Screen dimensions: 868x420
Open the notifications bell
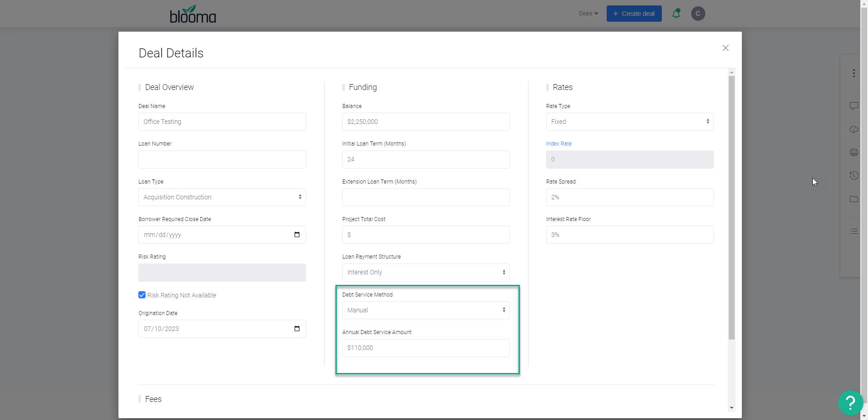pyautogui.click(x=676, y=14)
